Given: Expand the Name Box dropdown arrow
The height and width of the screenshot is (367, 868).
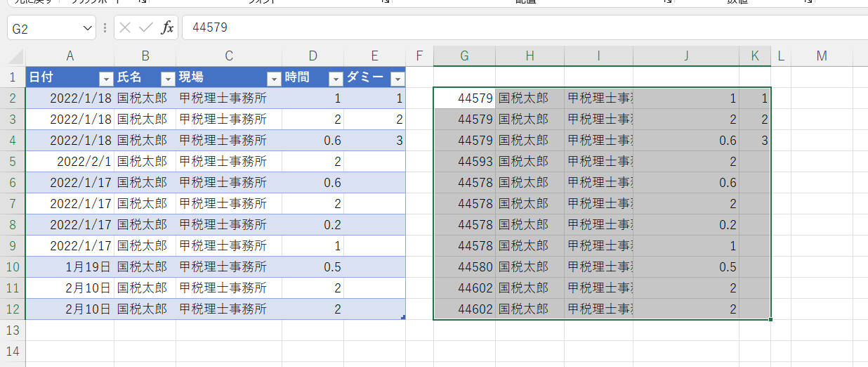Looking at the screenshot, I should click(87, 27).
